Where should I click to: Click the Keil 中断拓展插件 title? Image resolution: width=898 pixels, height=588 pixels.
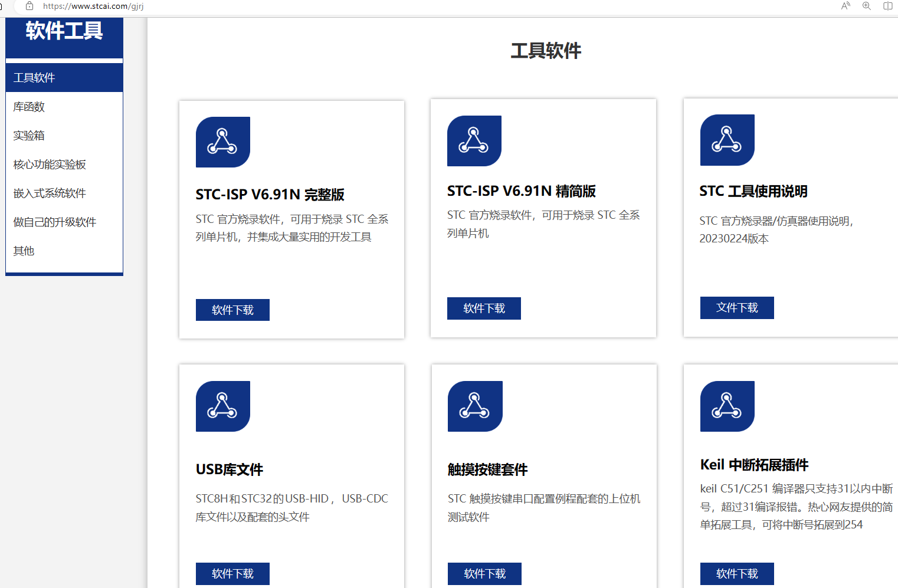click(x=754, y=465)
